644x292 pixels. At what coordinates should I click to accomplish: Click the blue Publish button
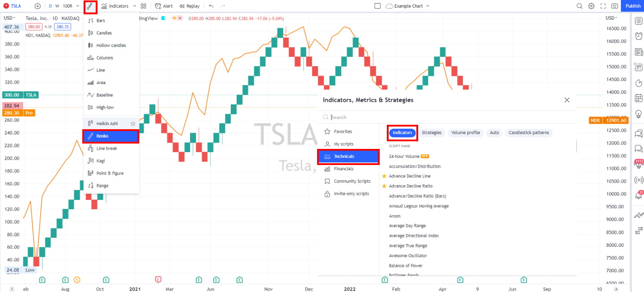[633, 6]
